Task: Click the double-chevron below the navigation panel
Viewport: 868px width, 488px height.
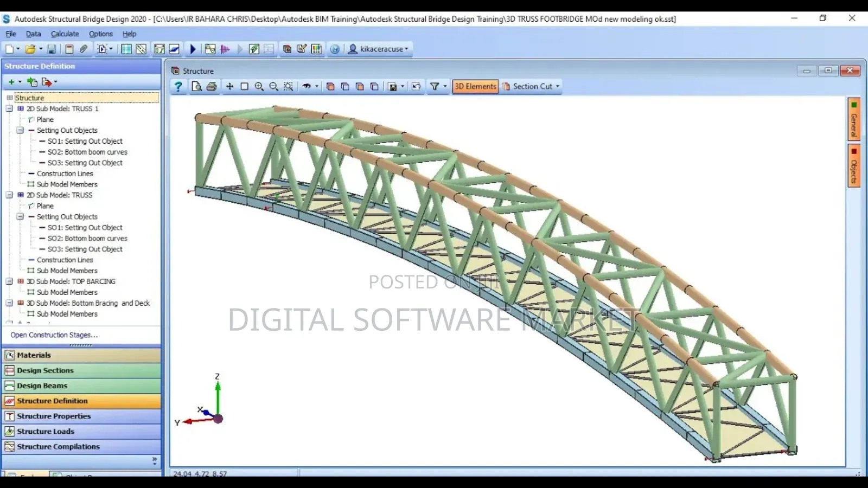Action: (155, 461)
